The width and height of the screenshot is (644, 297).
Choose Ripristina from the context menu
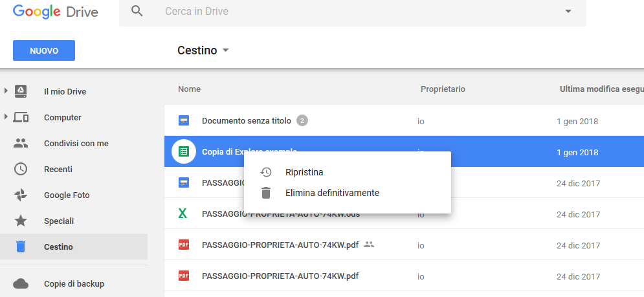[304, 172]
